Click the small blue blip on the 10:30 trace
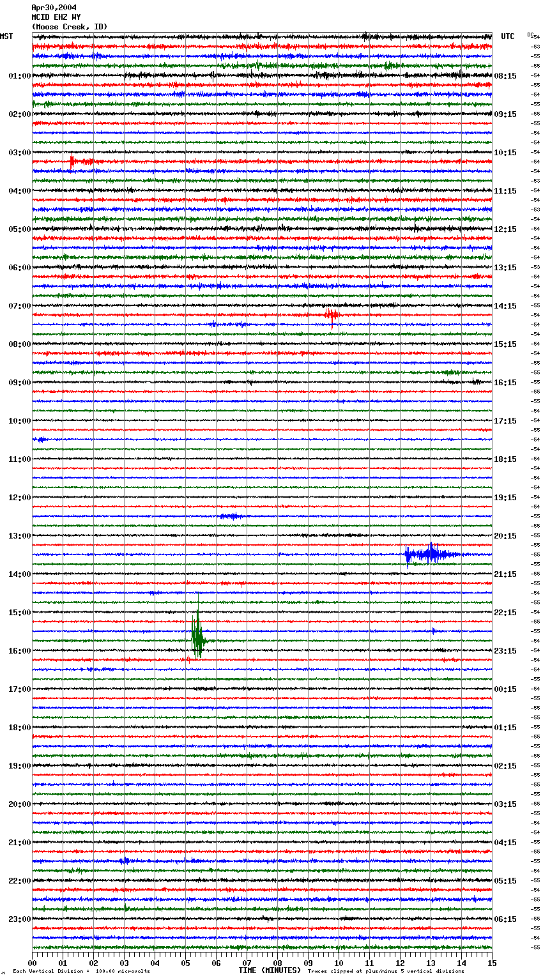 [41, 440]
